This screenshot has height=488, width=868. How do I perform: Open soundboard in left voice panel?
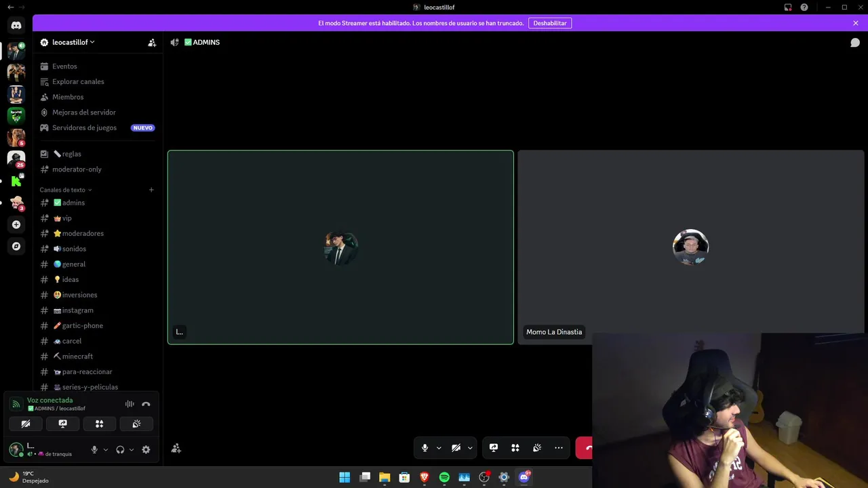coord(136,424)
